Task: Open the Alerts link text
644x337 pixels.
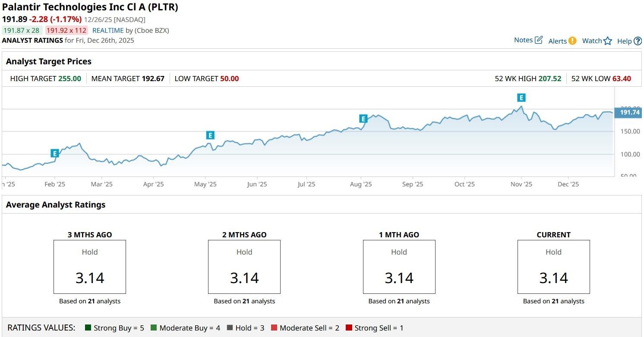Action: click(557, 41)
